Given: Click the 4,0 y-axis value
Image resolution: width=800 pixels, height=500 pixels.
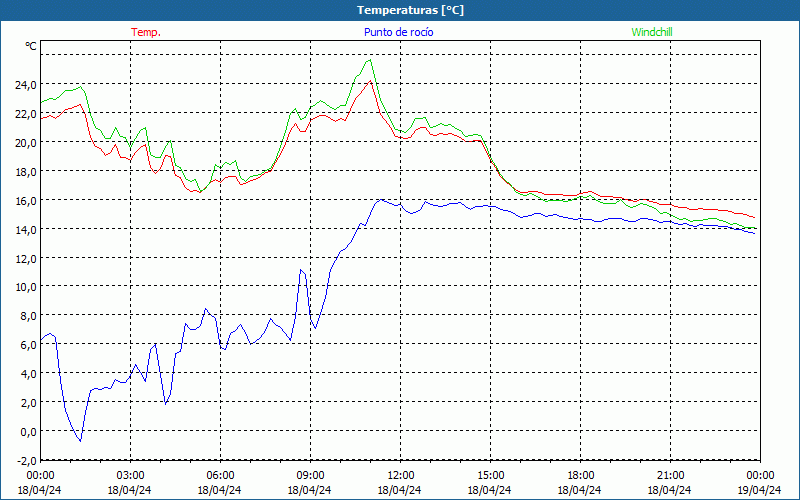Looking at the screenshot, I should coord(28,373).
